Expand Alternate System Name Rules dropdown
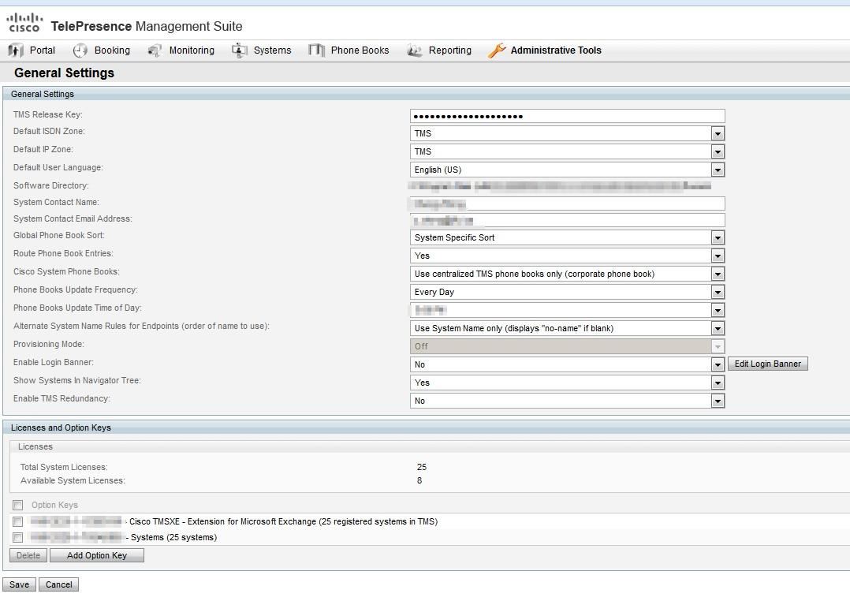Screen dimensions: 850x616 click(x=718, y=329)
